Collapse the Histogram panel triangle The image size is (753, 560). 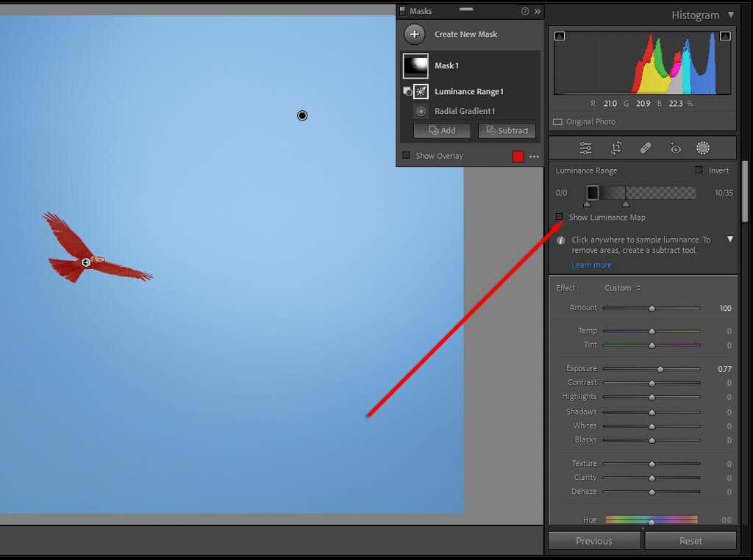[x=730, y=15]
